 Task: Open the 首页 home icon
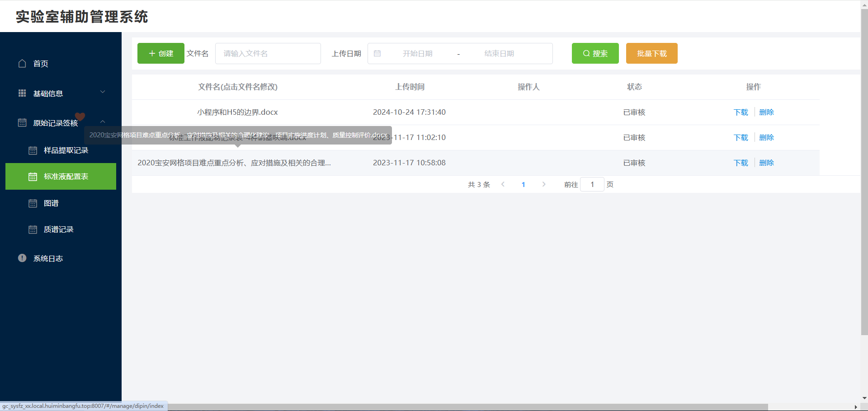tap(22, 63)
